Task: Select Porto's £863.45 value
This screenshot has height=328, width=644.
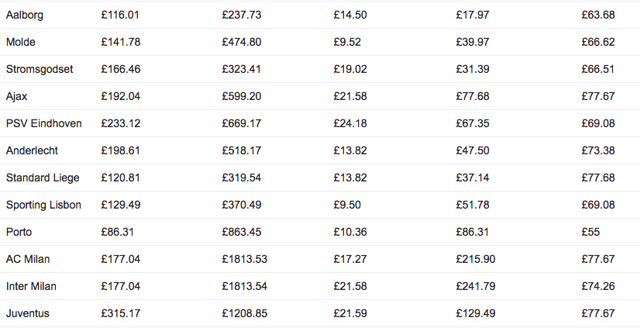Action: click(242, 232)
